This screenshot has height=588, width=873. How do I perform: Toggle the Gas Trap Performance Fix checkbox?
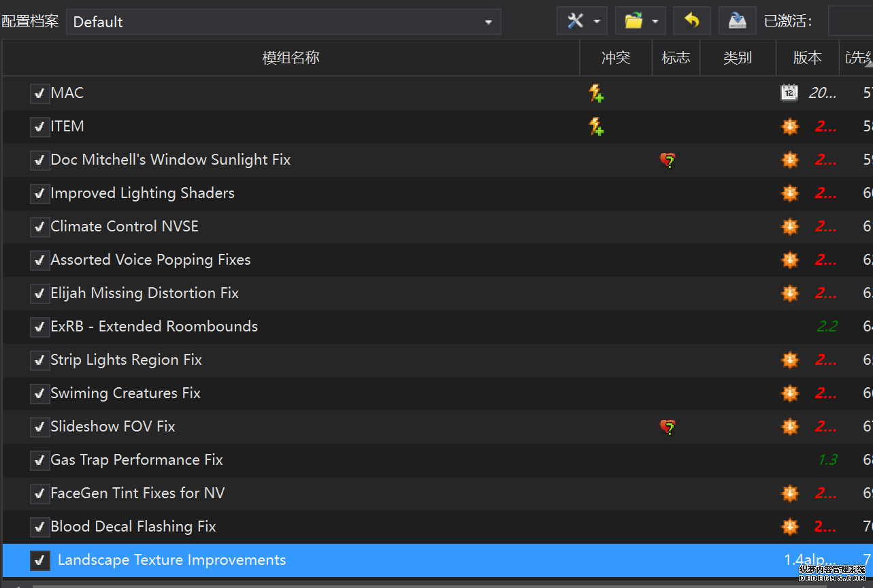[39, 461]
